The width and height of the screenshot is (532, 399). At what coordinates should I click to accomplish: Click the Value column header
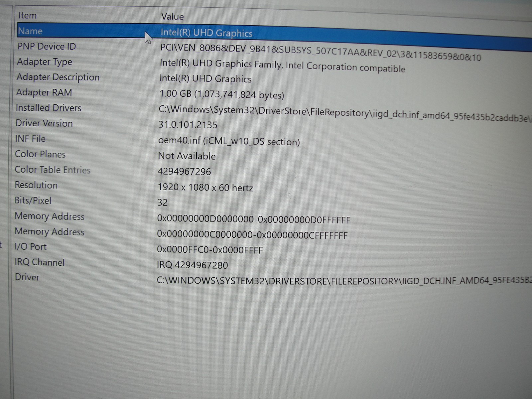pyautogui.click(x=172, y=17)
